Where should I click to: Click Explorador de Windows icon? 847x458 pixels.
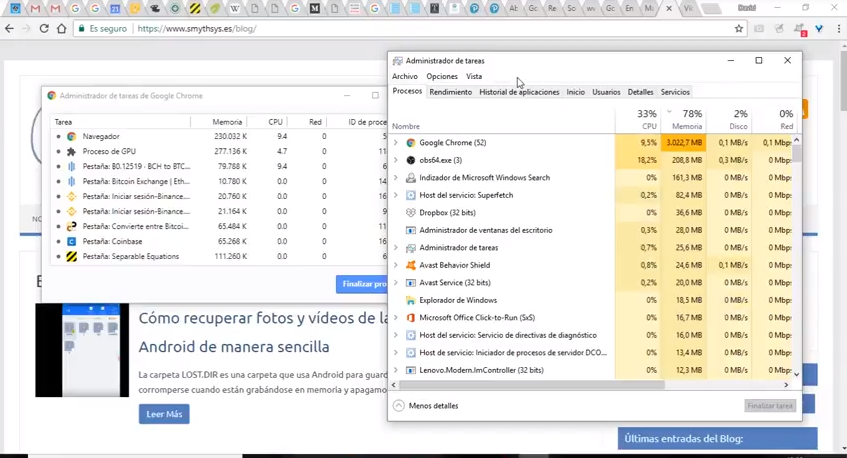tap(411, 300)
